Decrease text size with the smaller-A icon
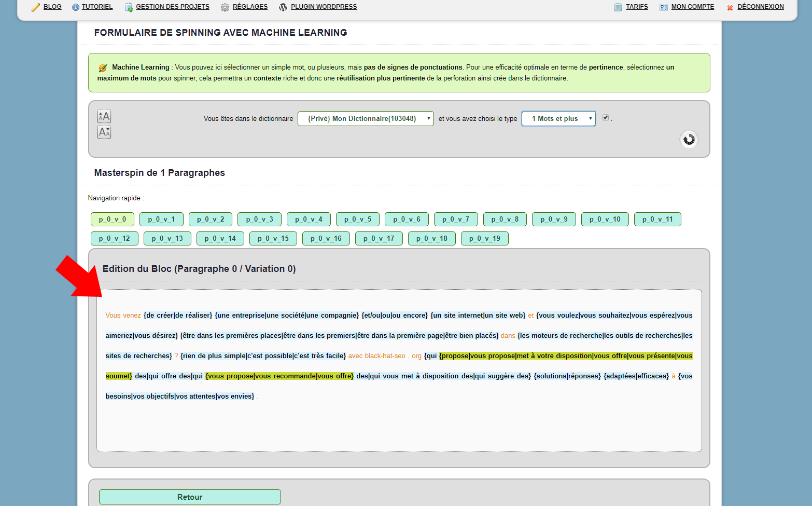The width and height of the screenshot is (812, 506). point(104,132)
